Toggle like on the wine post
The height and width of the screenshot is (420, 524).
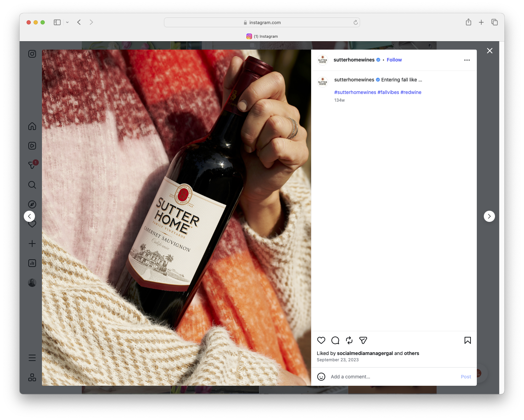click(321, 340)
